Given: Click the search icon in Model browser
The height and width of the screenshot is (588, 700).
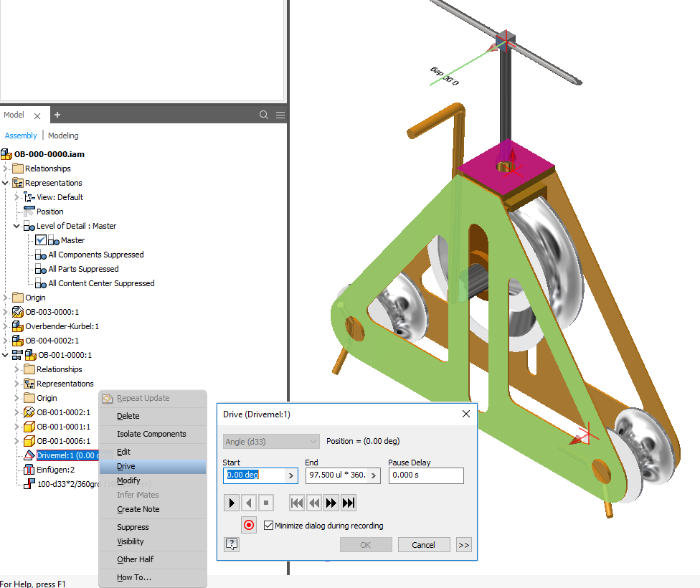Looking at the screenshot, I should coord(264,115).
